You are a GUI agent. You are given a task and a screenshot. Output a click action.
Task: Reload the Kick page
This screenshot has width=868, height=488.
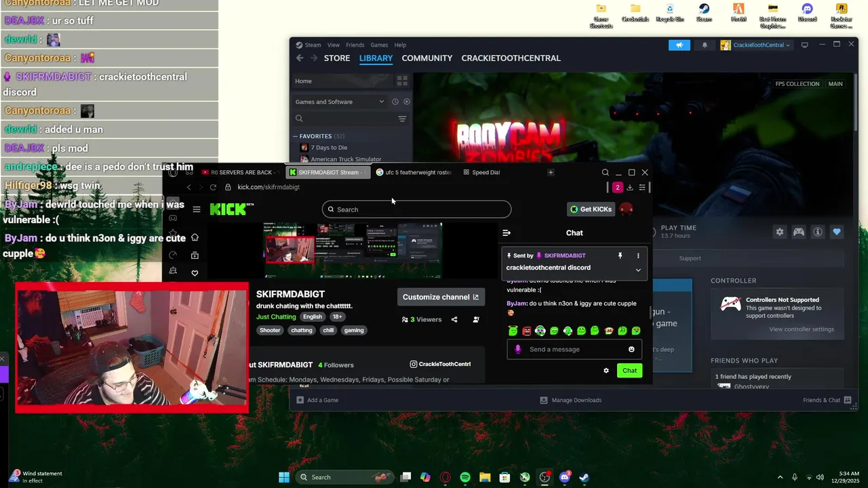point(213,187)
